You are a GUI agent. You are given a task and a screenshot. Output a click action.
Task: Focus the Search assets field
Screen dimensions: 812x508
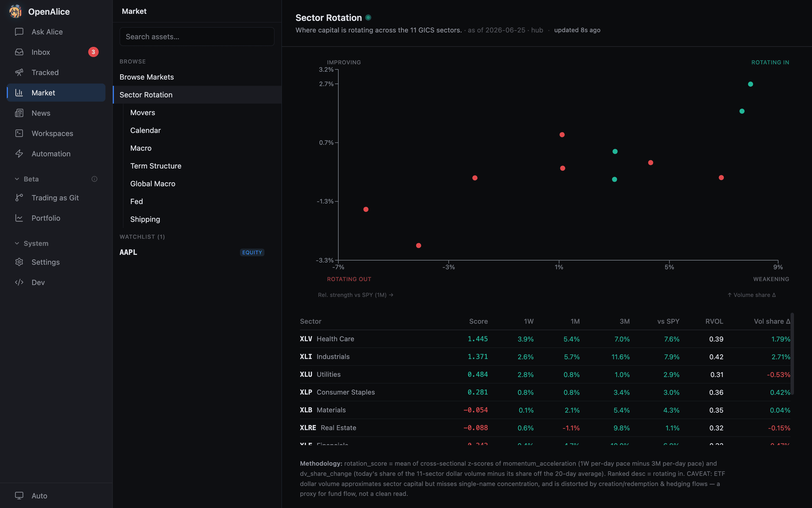click(197, 37)
